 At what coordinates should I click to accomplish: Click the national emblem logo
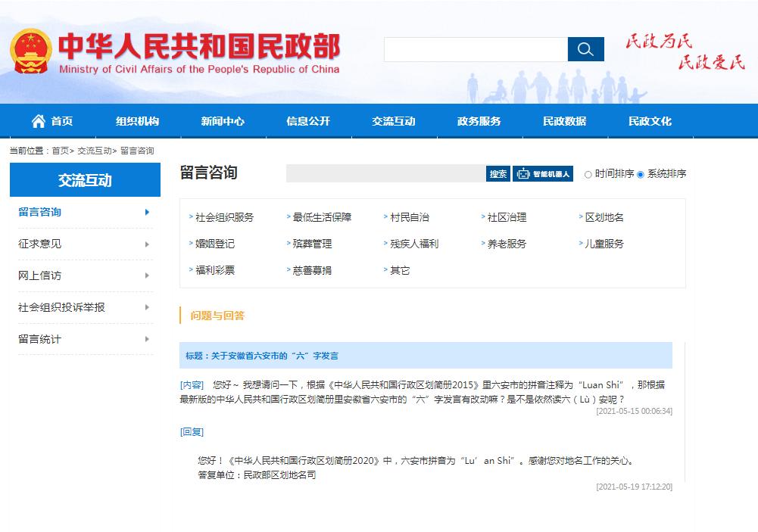30,48
